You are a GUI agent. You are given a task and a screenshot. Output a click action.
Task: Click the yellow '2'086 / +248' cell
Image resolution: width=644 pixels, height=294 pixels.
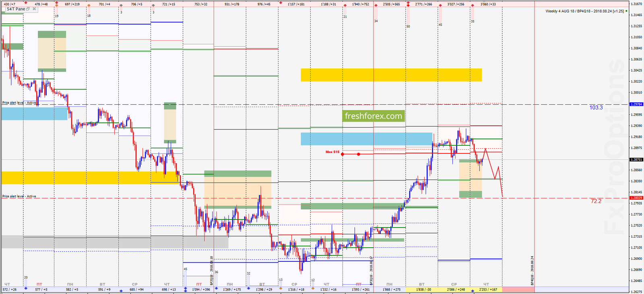pyautogui.click(x=454, y=290)
